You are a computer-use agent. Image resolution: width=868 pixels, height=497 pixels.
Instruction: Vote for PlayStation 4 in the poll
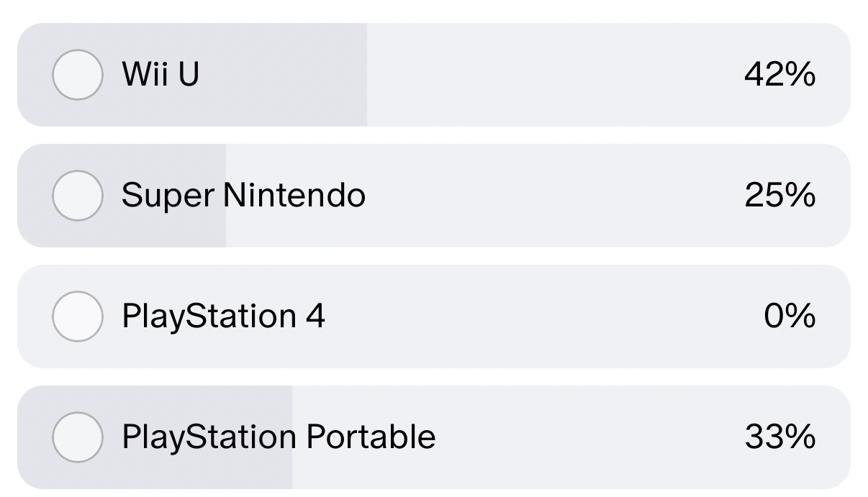click(x=78, y=316)
